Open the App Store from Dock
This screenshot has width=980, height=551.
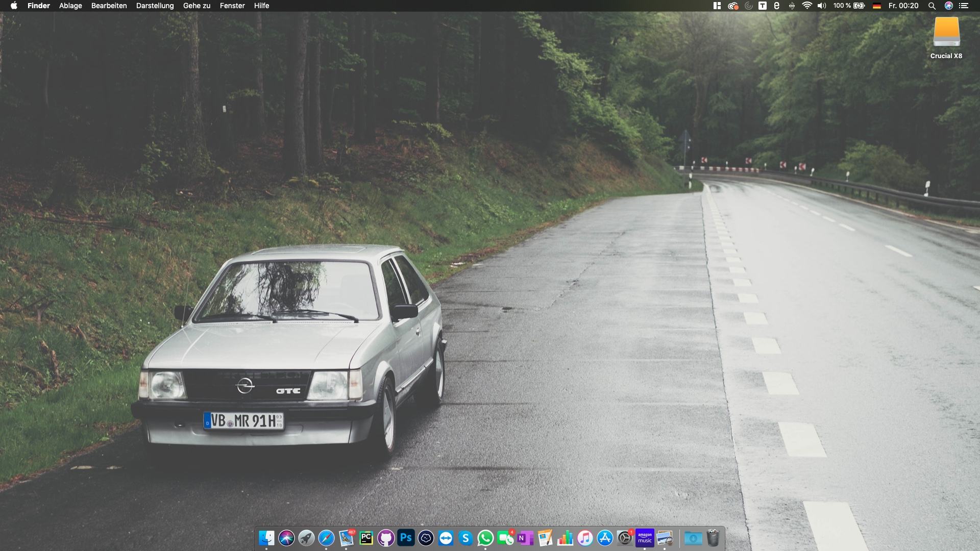coord(605,538)
